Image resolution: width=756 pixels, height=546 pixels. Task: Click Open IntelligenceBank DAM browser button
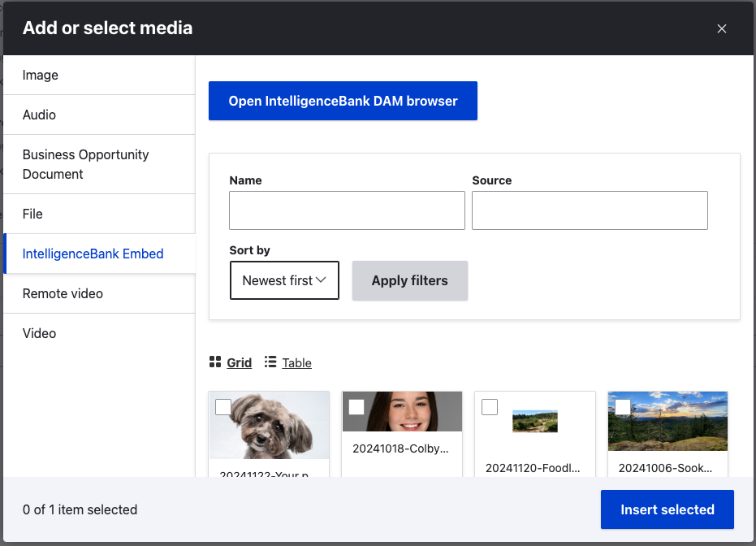pos(343,101)
